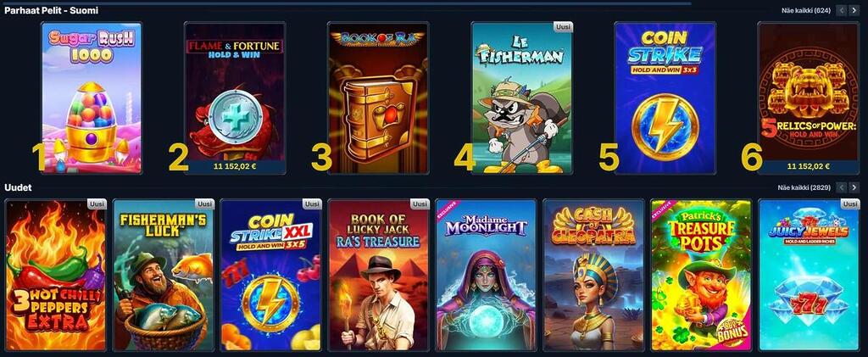Viewport: 868px width, 357px height.
Task: Select the Fisherman's Luck game tile
Action: click(163, 275)
